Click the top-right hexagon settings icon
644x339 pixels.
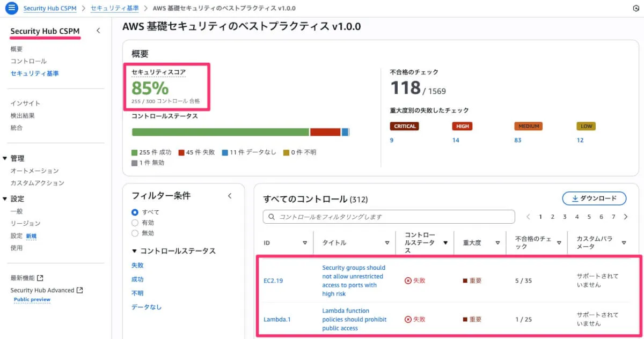(636, 9)
